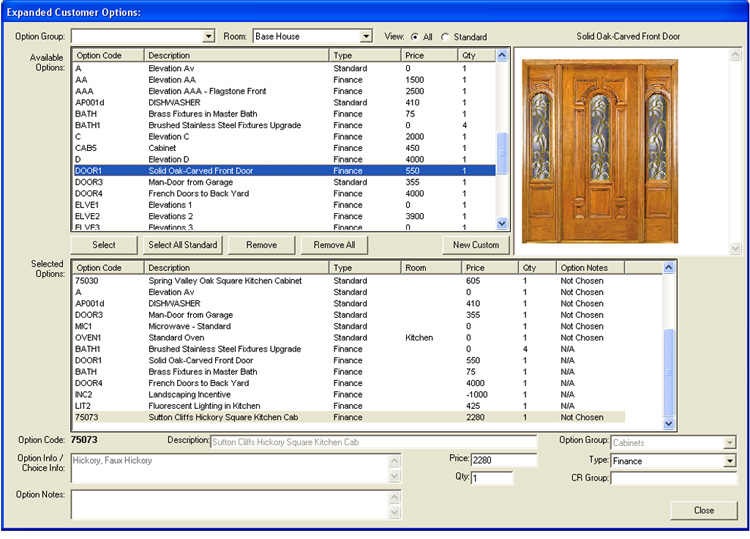The height and width of the screenshot is (539, 750).
Task: Click the Solid Oak-Carved Front Door image
Action: 600,151
